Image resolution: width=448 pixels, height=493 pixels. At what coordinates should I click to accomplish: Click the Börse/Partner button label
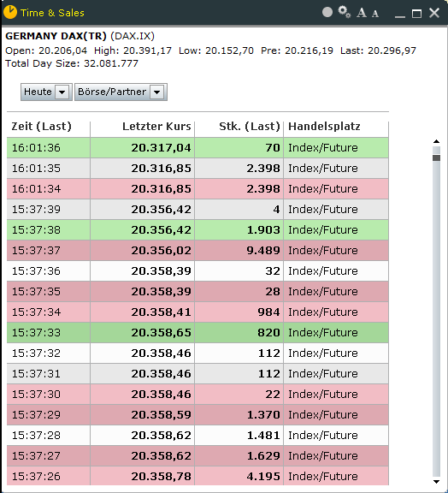click(112, 92)
